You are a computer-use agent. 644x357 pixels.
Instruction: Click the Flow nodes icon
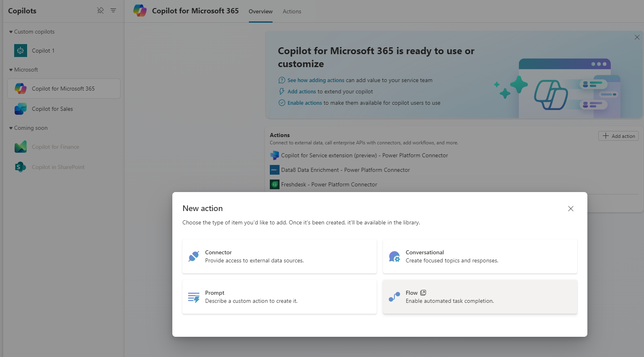tap(394, 297)
